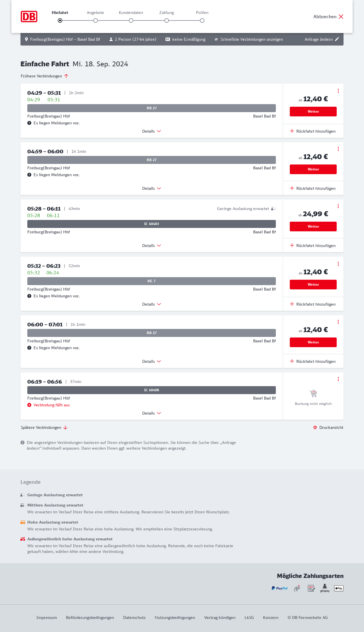Open three-dot menu for 04:29 connection
The height and width of the screenshot is (632, 364).
click(338, 91)
